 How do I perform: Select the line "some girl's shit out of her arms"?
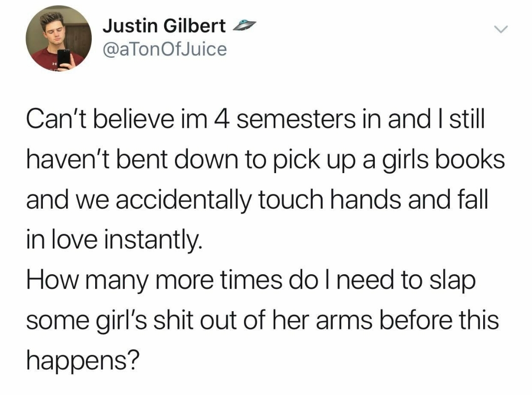click(x=263, y=321)
